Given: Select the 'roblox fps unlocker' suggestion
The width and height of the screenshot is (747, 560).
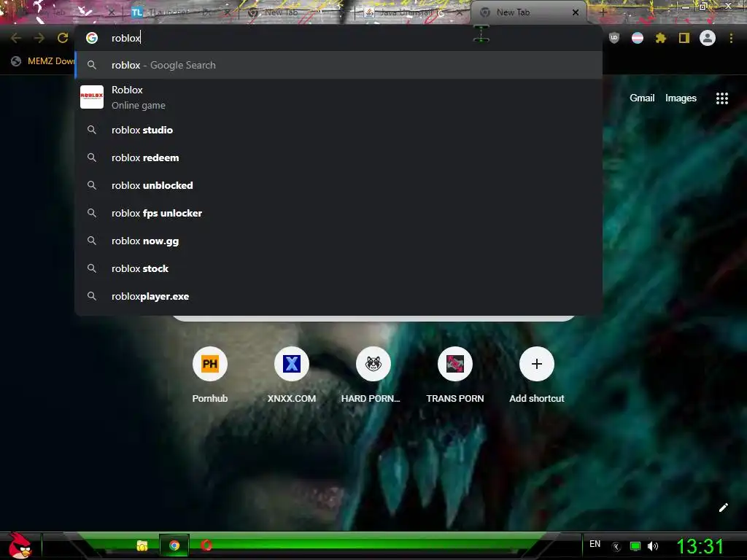Looking at the screenshot, I should (x=338, y=213).
